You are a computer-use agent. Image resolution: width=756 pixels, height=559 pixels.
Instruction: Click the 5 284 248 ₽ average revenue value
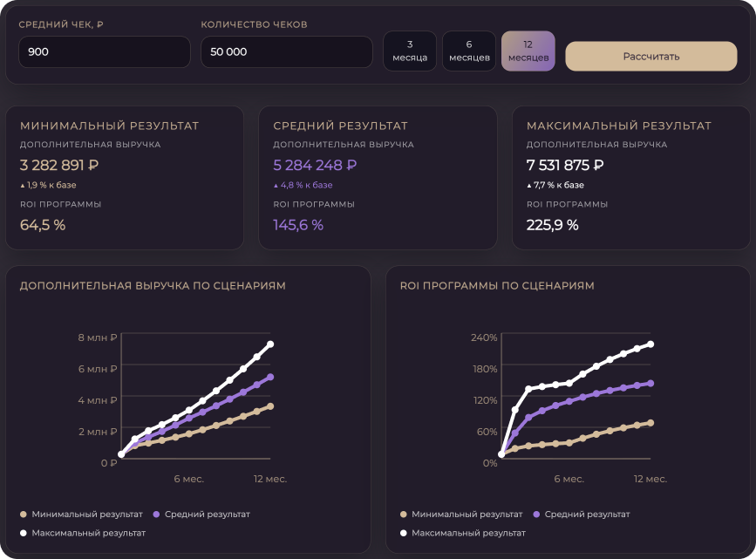point(315,165)
